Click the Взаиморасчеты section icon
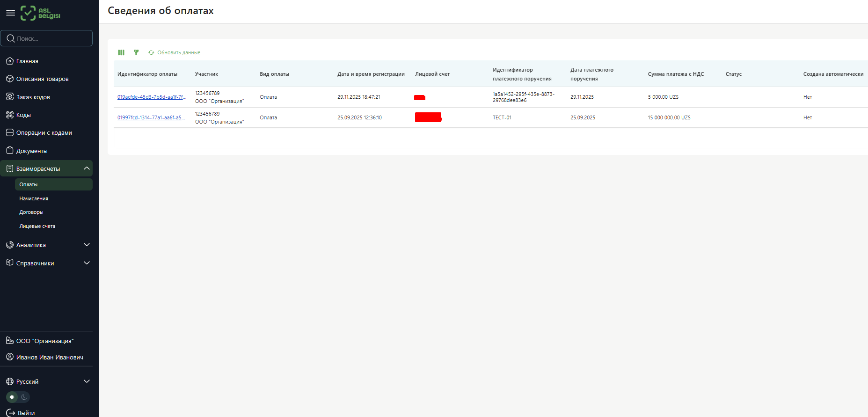The width and height of the screenshot is (868, 417). tap(10, 168)
